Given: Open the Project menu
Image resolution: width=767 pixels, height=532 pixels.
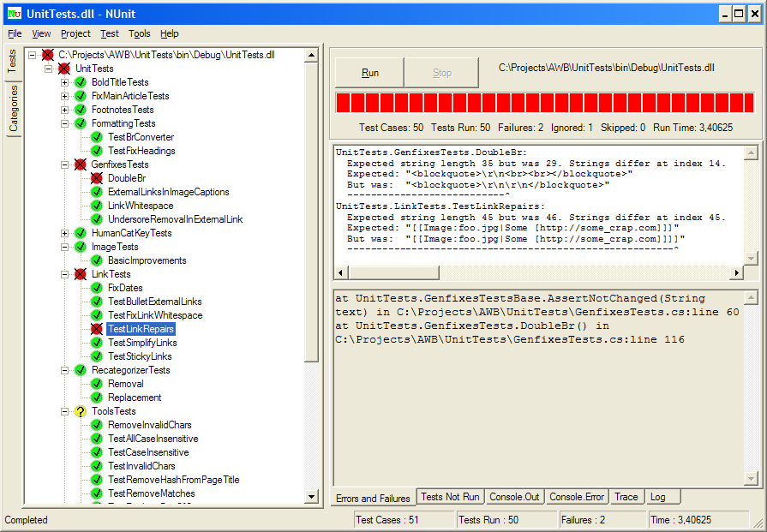Looking at the screenshot, I should pyautogui.click(x=75, y=33).
